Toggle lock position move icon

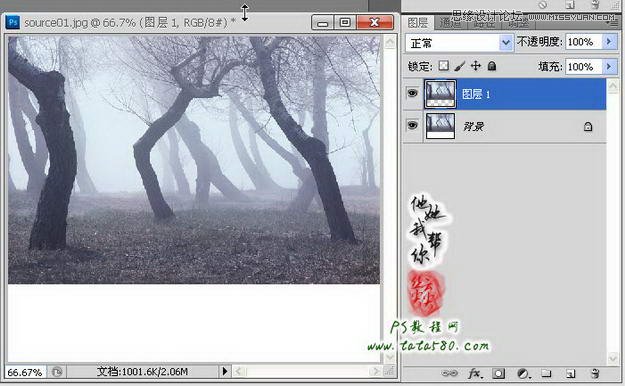coord(476,66)
